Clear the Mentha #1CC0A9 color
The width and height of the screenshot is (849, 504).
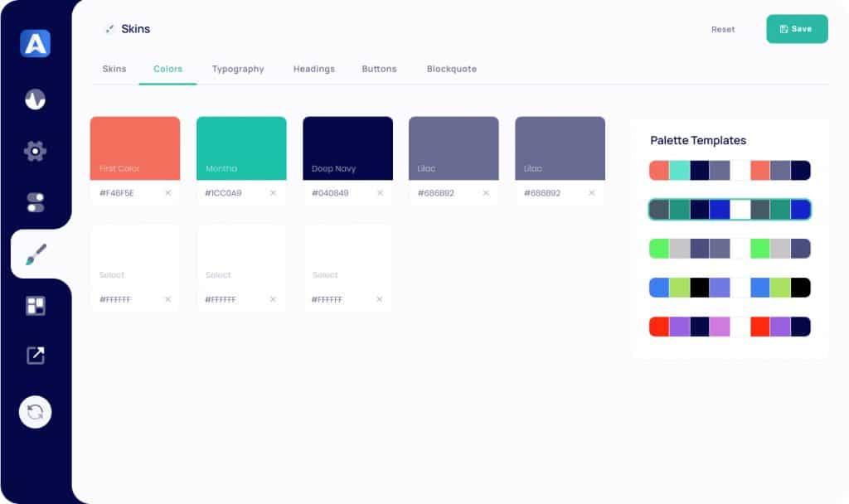(274, 193)
